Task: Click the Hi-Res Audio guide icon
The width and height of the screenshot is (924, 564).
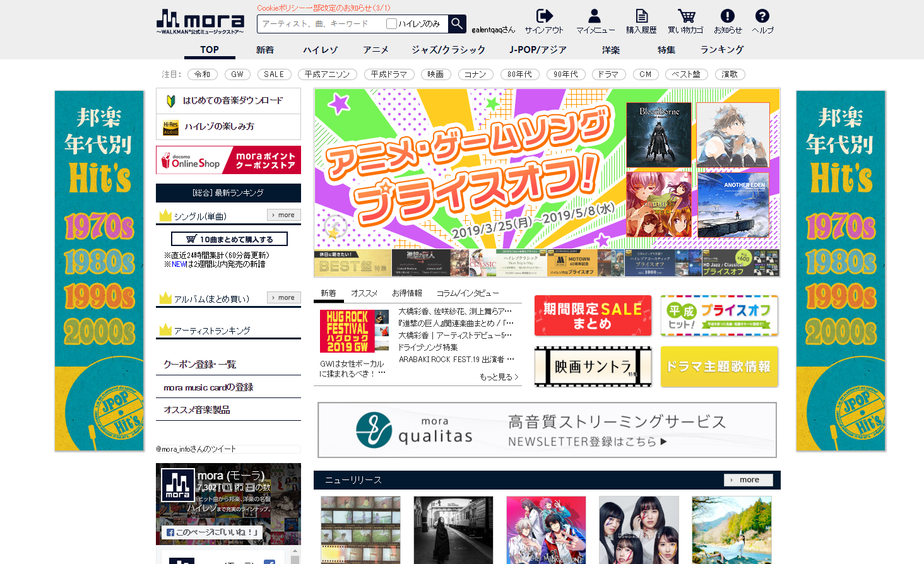Action: pos(171,127)
